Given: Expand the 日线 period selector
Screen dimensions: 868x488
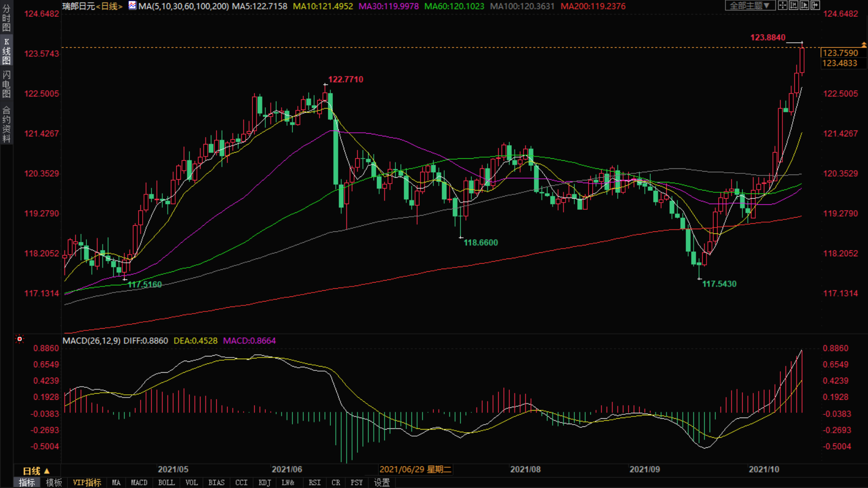Looking at the screenshot, I should (36, 471).
